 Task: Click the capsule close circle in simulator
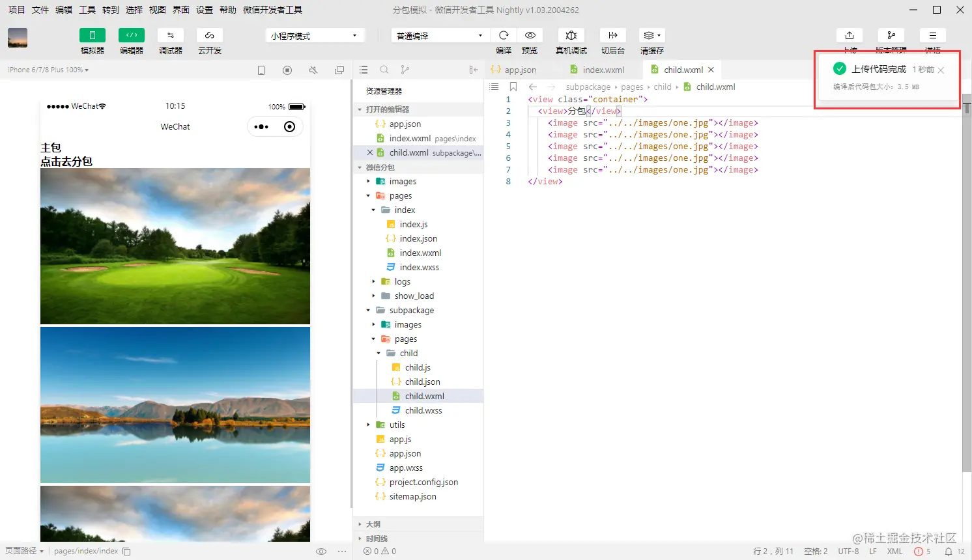290,127
